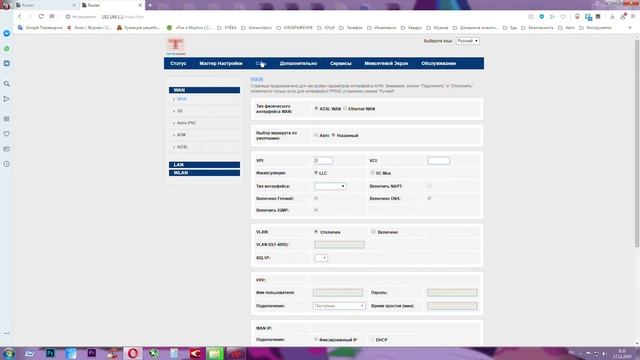The width and height of the screenshot is (640, 360).
Task: Click the page vertical scrollbar
Action: point(637,143)
